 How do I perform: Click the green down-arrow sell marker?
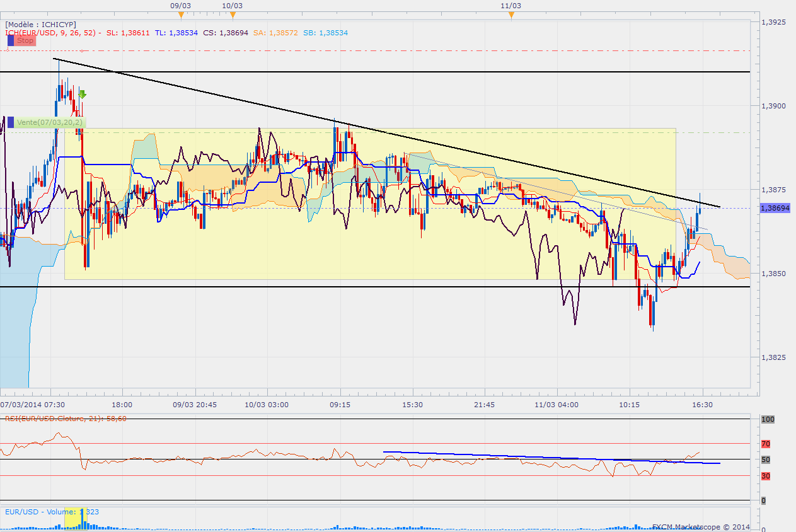coord(82,95)
